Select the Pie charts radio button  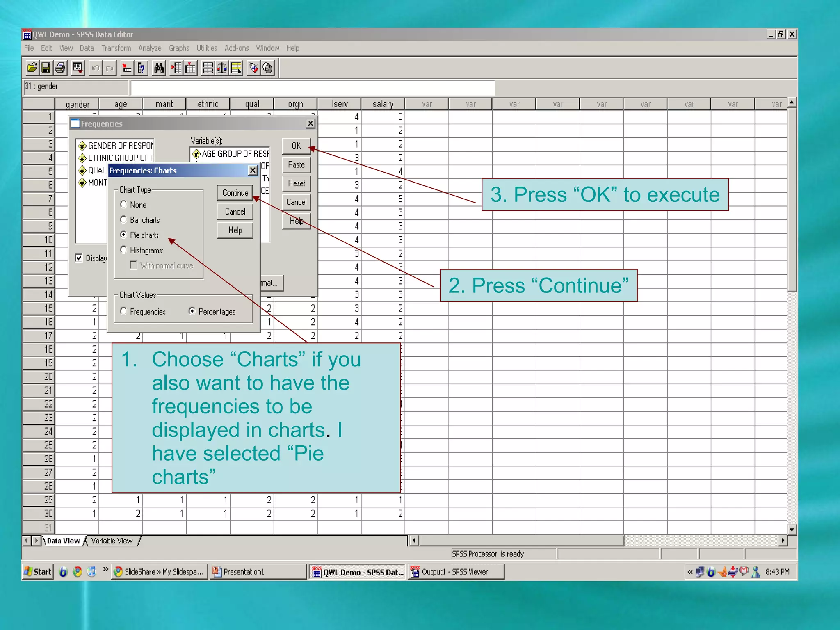123,235
